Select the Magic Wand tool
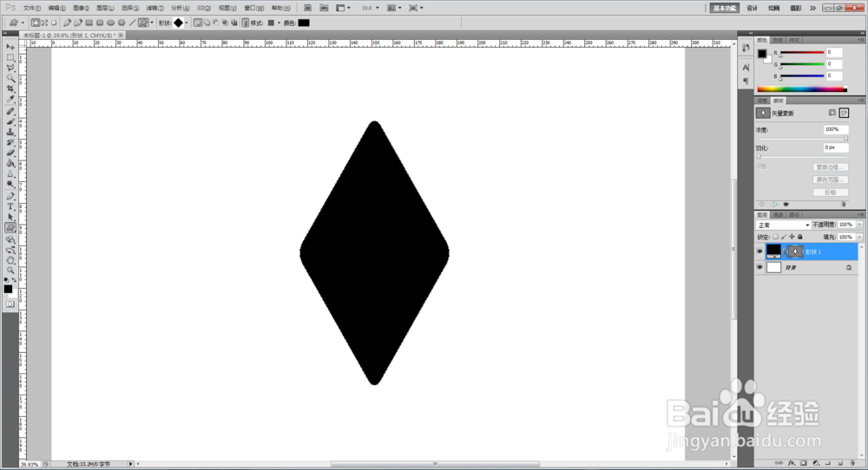 click(10, 79)
